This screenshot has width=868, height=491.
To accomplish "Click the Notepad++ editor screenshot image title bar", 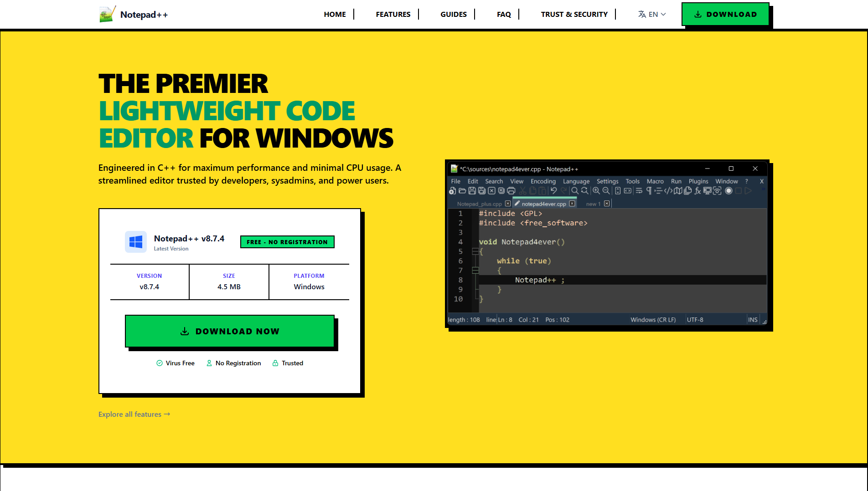I will tap(607, 169).
